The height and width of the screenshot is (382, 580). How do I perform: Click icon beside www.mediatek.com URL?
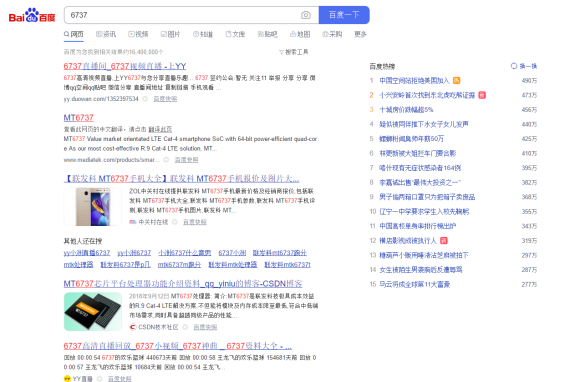point(166,160)
